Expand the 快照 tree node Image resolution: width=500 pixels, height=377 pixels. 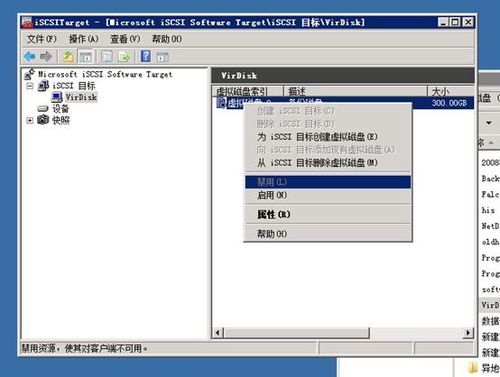click(x=30, y=120)
